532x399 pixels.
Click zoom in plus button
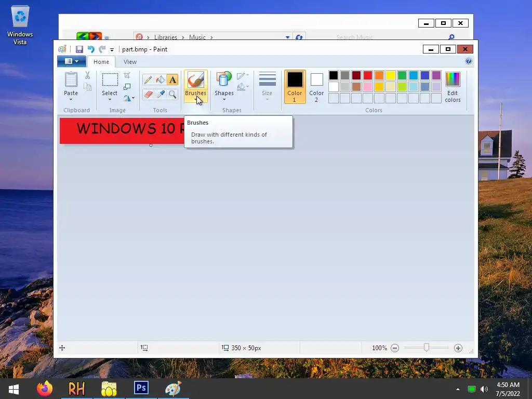pyautogui.click(x=458, y=348)
